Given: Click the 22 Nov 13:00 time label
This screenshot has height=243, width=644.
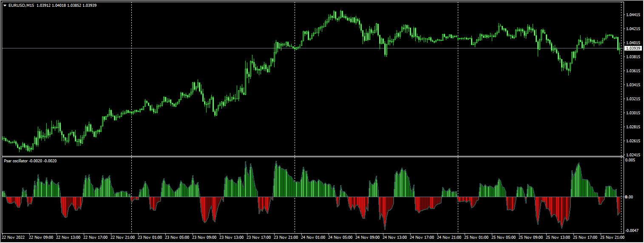Looking at the screenshot, I should (x=68, y=237).
